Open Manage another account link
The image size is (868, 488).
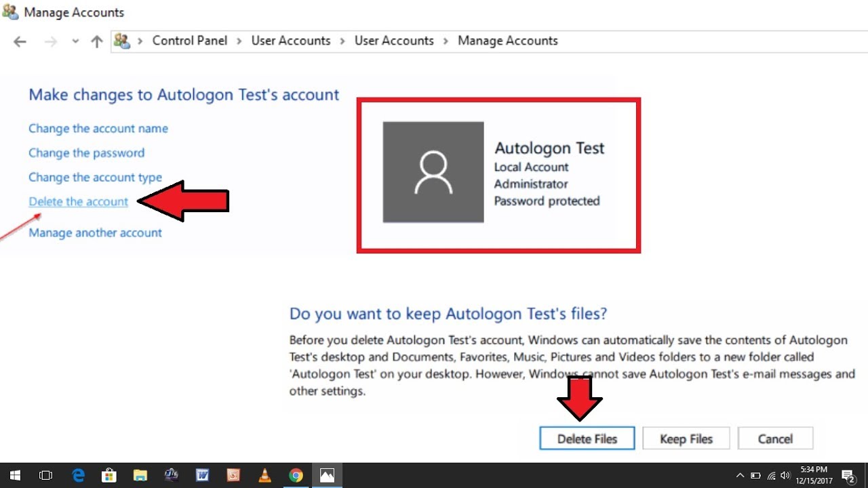95,233
